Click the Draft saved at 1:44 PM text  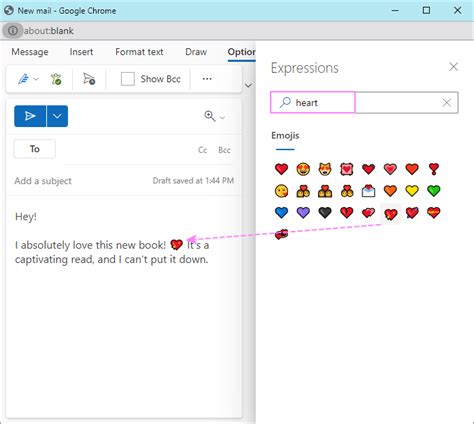(x=193, y=181)
